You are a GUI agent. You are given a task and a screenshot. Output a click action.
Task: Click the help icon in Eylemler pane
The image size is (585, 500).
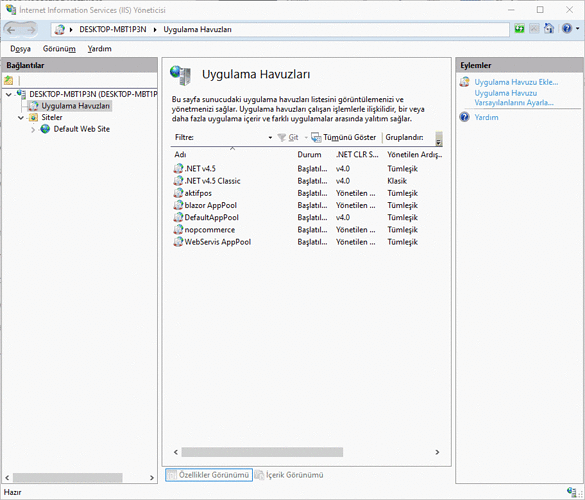tap(464, 117)
